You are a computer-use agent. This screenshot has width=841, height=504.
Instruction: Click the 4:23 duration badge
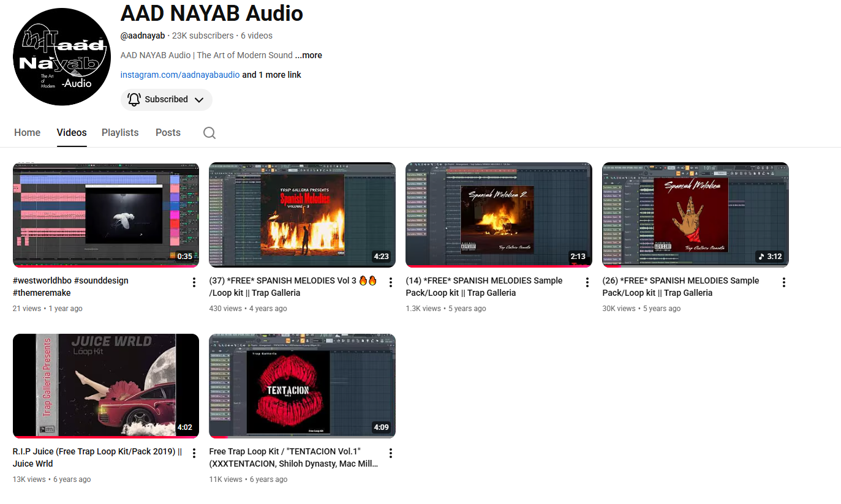[x=381, y=257]
